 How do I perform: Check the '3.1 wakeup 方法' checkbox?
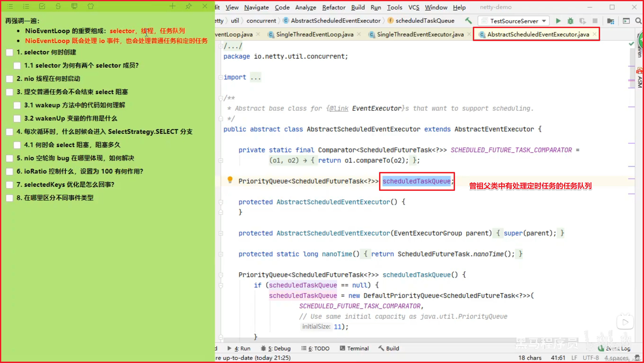pyautogui.click(x=17, y=105)
